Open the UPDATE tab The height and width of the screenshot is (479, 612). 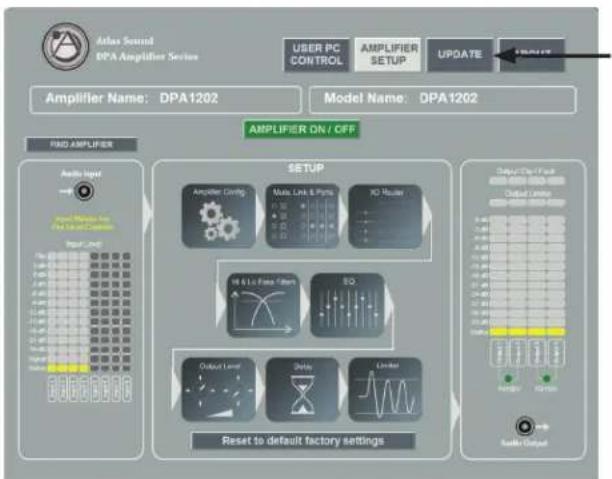(460, 55)
